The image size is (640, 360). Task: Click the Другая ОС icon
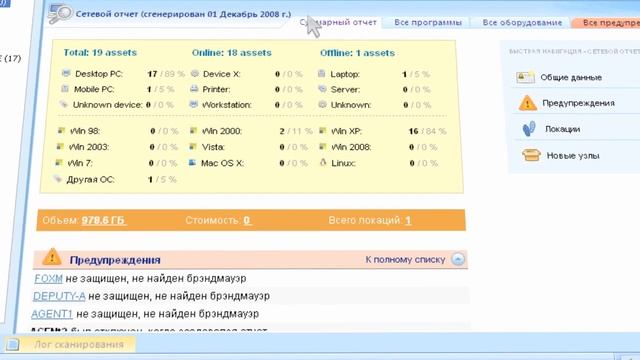point(58,179)
